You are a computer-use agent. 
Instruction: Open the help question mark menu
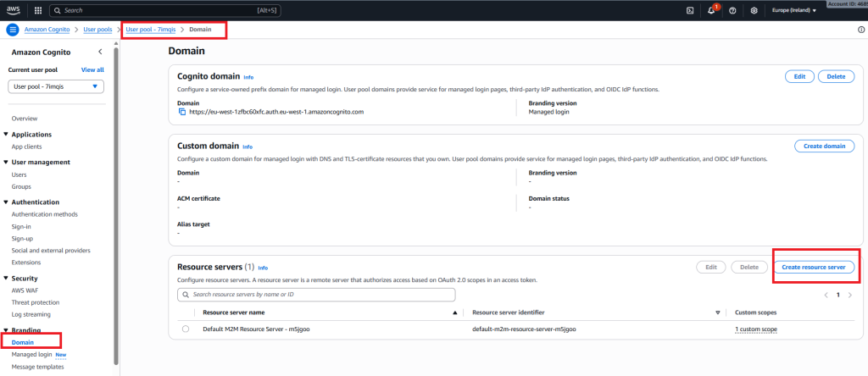(x=732, y=10)
